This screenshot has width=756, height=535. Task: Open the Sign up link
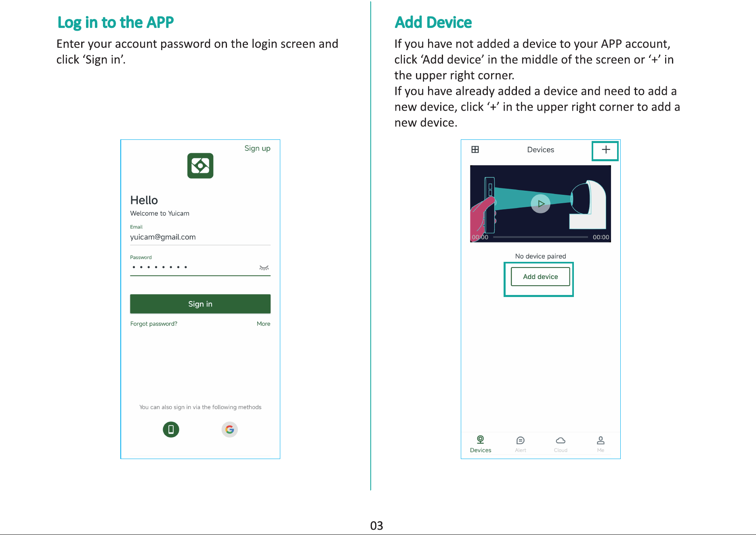pyautogui.click(x=257, y=148)
